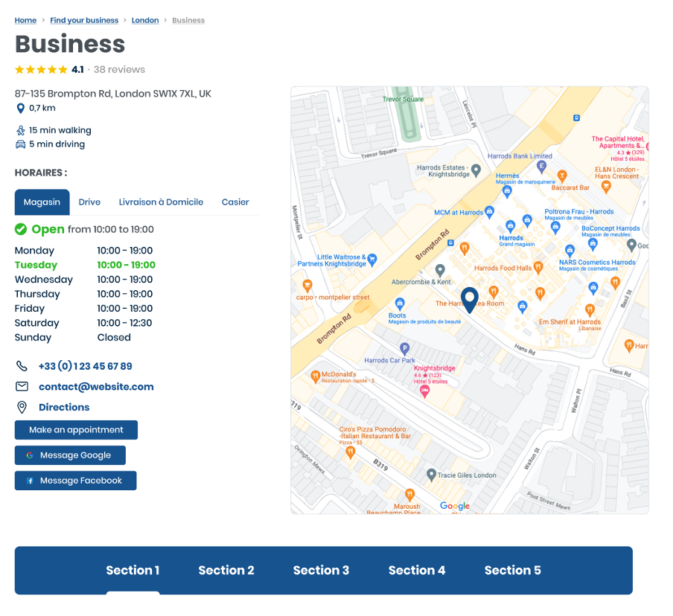673x616 pixels.
Task: Click the Make an appointment button
Action: click(x=77, y=430)
